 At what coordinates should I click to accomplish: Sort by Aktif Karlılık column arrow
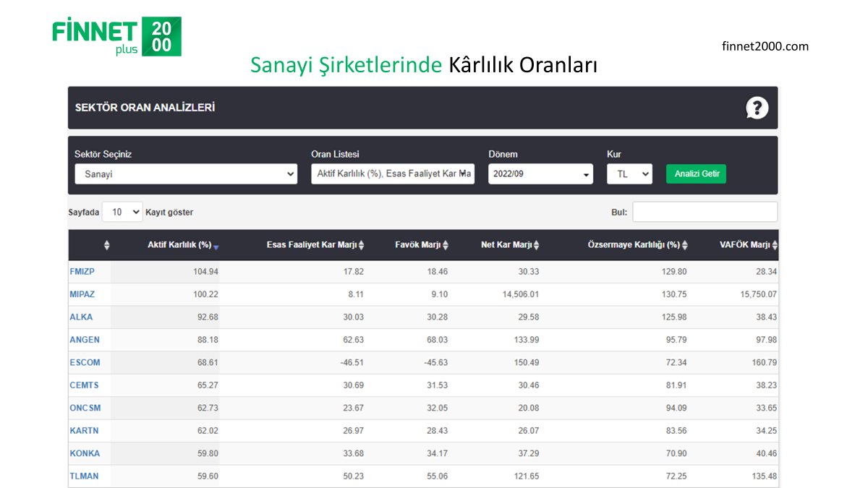[216, 246]
